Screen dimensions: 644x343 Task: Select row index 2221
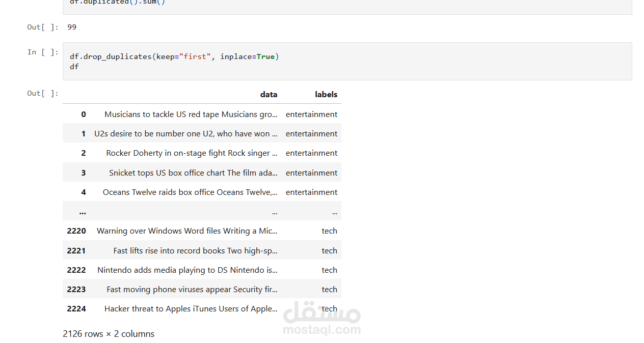click(x=76, y=251)
